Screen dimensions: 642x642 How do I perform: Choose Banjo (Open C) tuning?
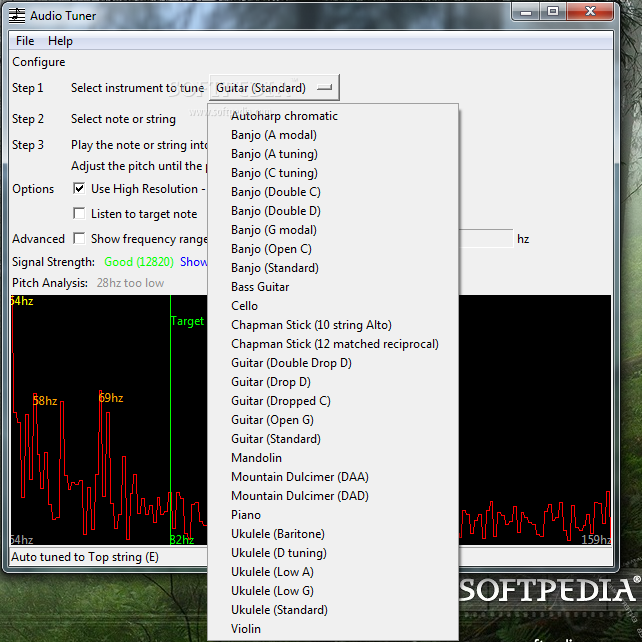point(333,249)
